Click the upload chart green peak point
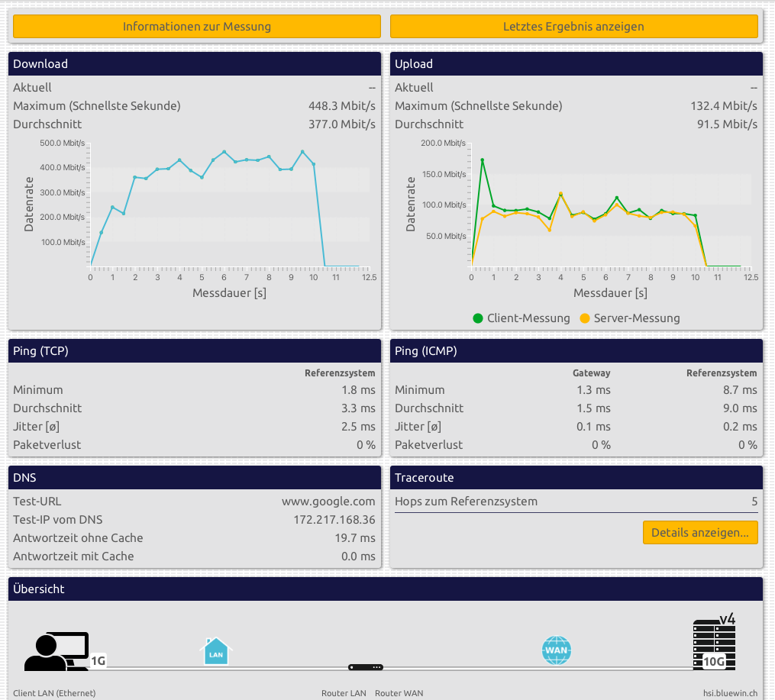Image resolution: width=775 pixels, height=700 pixels. [483, 160]
